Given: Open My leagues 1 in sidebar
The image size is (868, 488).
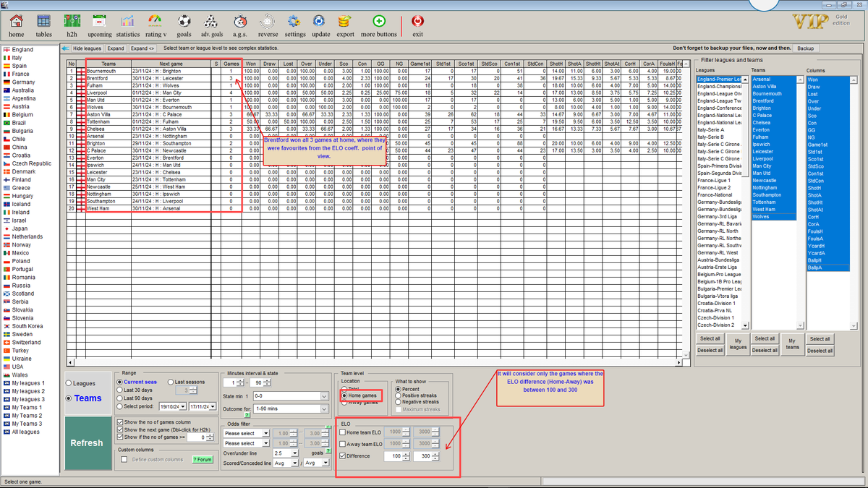Looking at the screenshot, I should 24,383.
